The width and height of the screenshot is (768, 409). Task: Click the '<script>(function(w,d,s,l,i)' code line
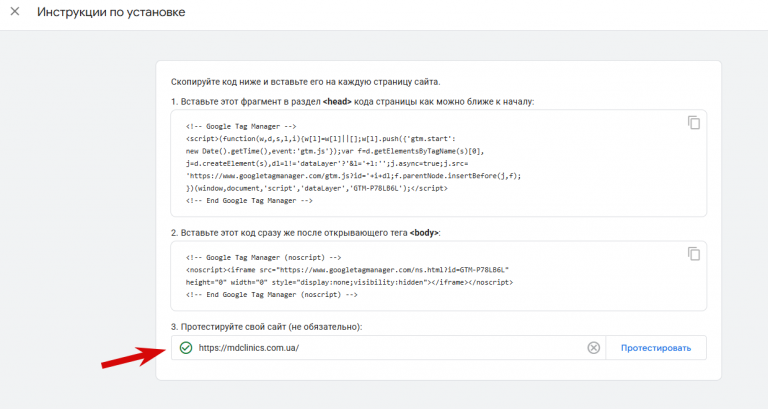tap(320, 139)
